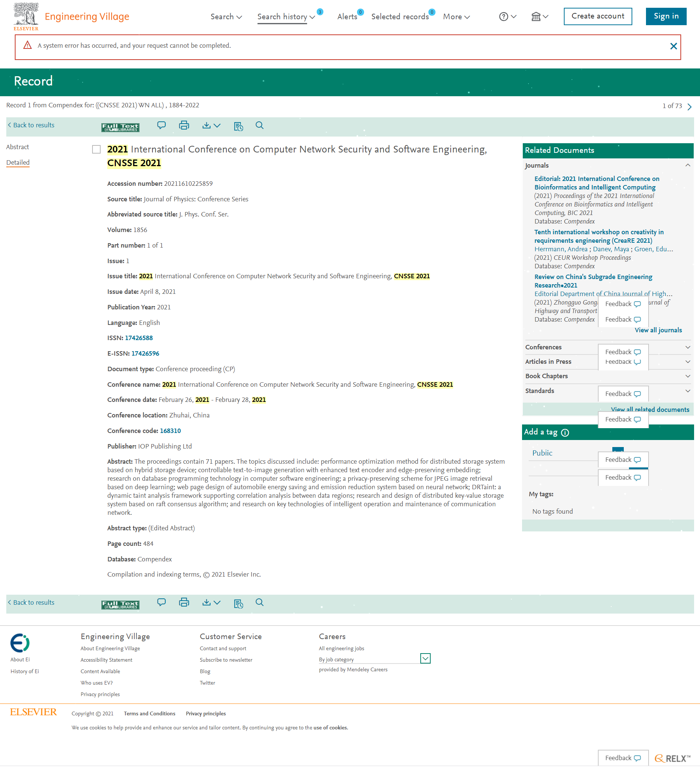
Task: Open Accessibility Statement footer link
Action: tap(107, 660)
